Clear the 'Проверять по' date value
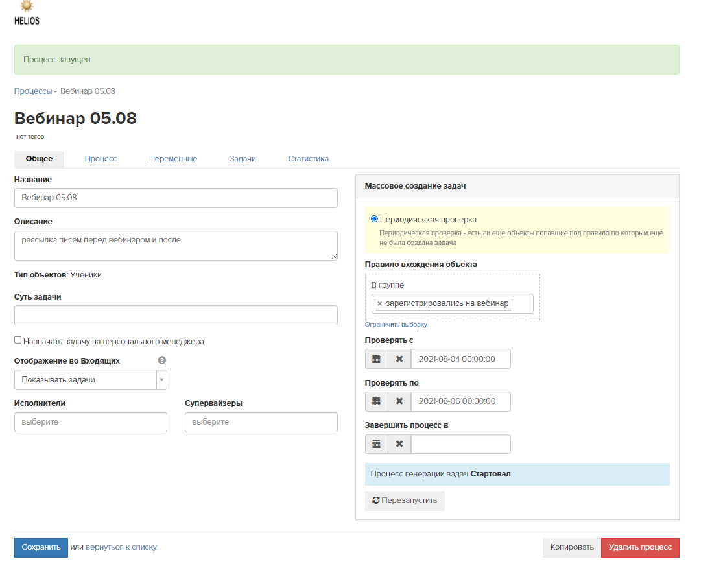The width and height of the screenshot is (723, 588). pos(399,401)
